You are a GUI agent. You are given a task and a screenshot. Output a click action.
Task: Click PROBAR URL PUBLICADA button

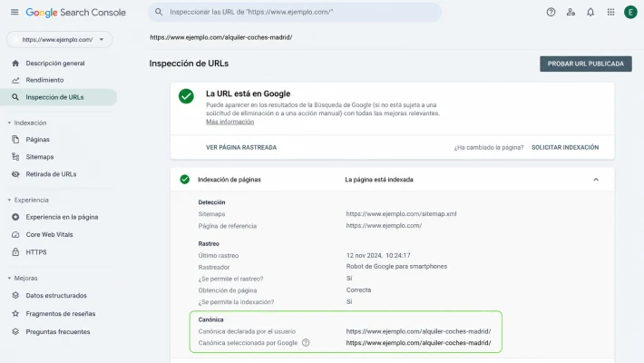[586, 64]
